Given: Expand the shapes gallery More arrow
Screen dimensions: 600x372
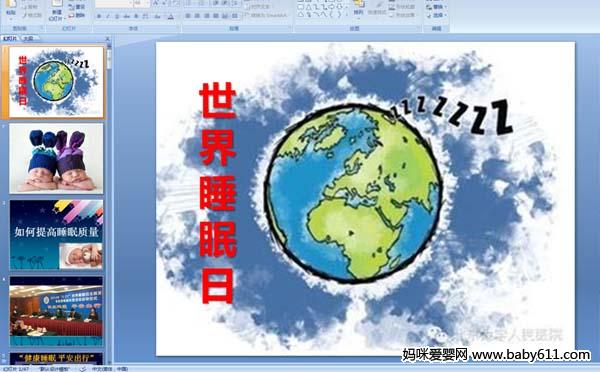Looking at the screenshot, I should 347,15.
